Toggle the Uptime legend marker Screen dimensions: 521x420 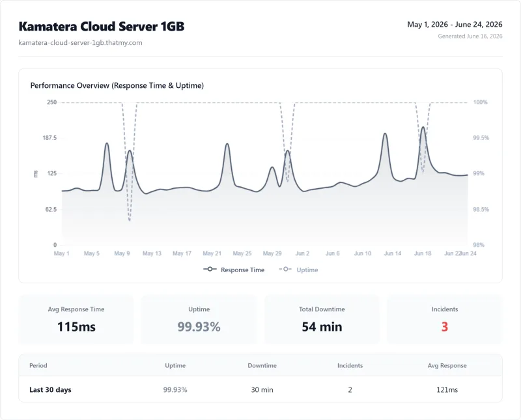pyautogui.click(x=285, y=269)
